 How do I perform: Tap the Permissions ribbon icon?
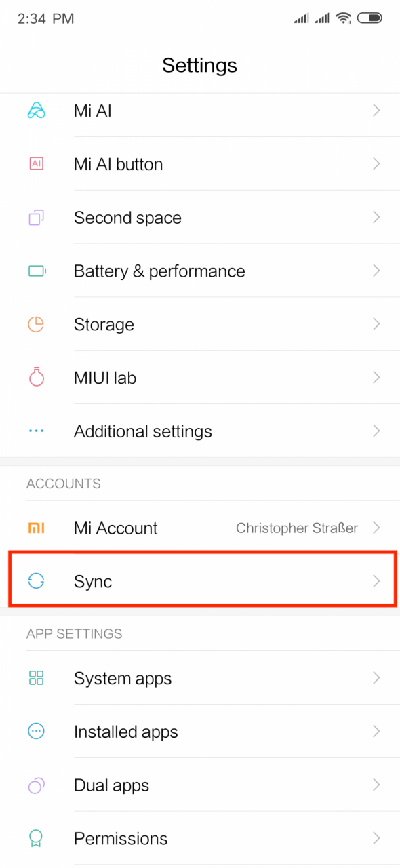pos(36,839)
